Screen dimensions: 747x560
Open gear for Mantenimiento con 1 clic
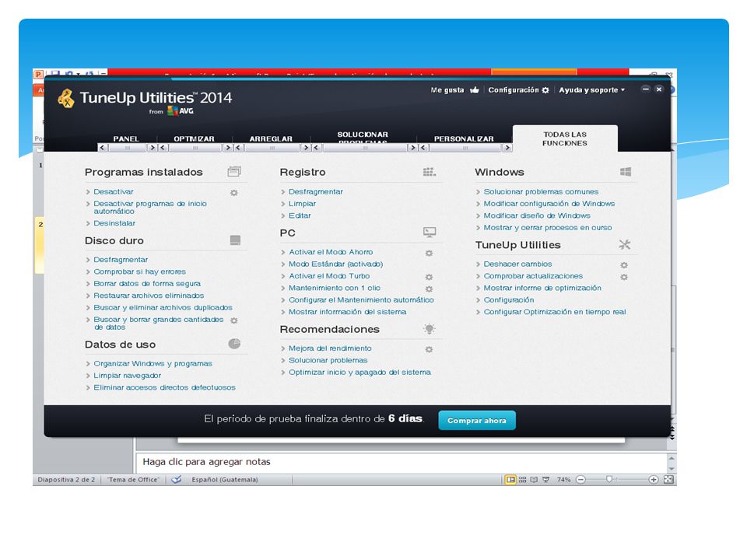(x=429, y=289)
